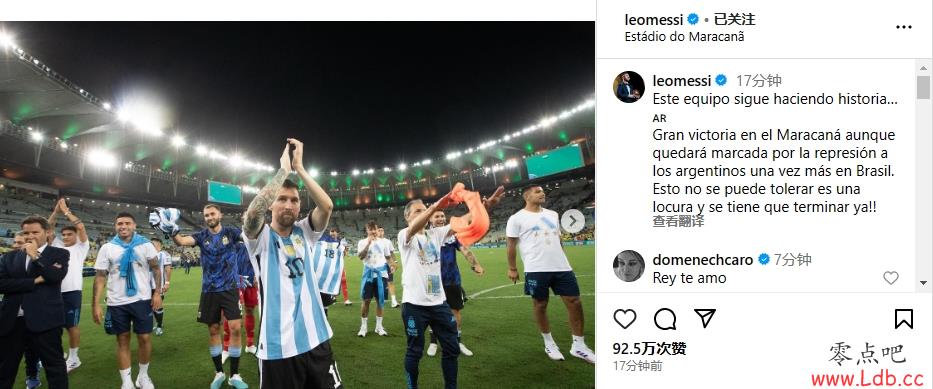Like domenechcaro's comment heart
933x389 pixels.
pos(890,278)
